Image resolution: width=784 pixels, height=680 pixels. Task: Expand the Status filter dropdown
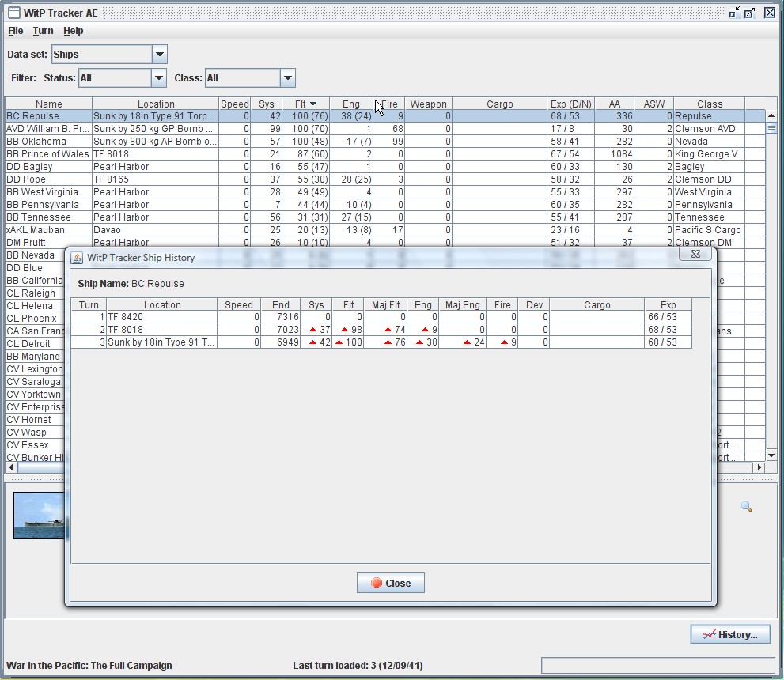(x=159, y=78)
